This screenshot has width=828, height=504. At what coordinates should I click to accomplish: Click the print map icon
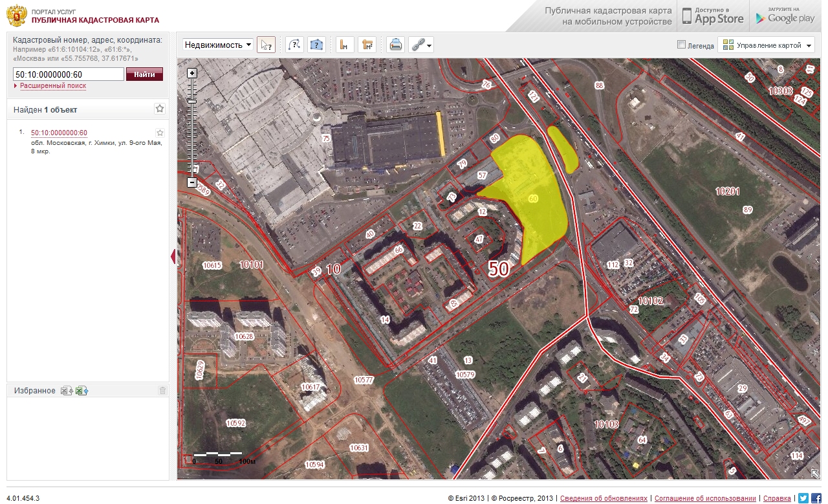[395, 45]
